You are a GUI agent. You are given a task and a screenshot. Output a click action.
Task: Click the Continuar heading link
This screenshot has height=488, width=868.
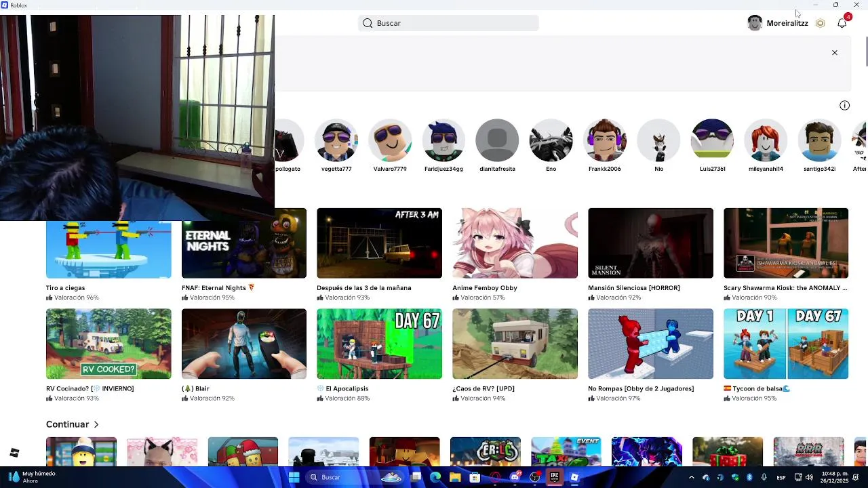point(67,424)
